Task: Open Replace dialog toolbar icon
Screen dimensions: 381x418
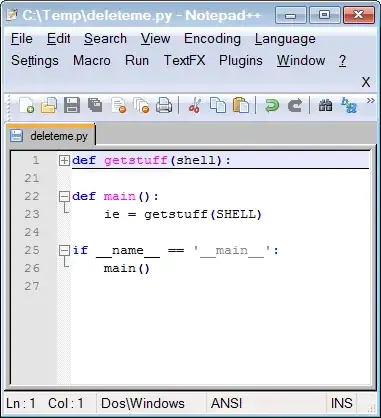Action: click(x=349, y=105)
